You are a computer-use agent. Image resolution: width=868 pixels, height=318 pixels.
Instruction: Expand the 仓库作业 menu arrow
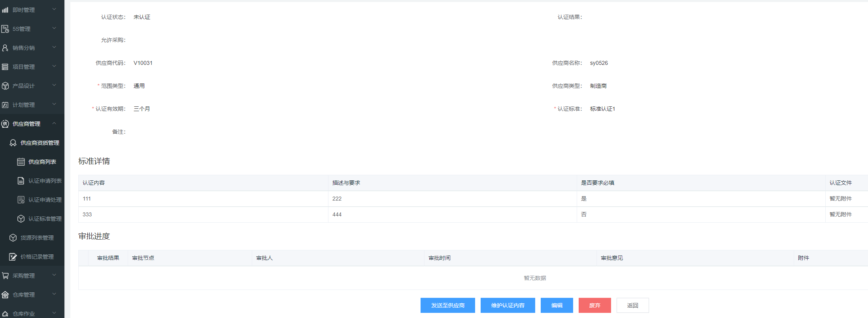[54, 313]
